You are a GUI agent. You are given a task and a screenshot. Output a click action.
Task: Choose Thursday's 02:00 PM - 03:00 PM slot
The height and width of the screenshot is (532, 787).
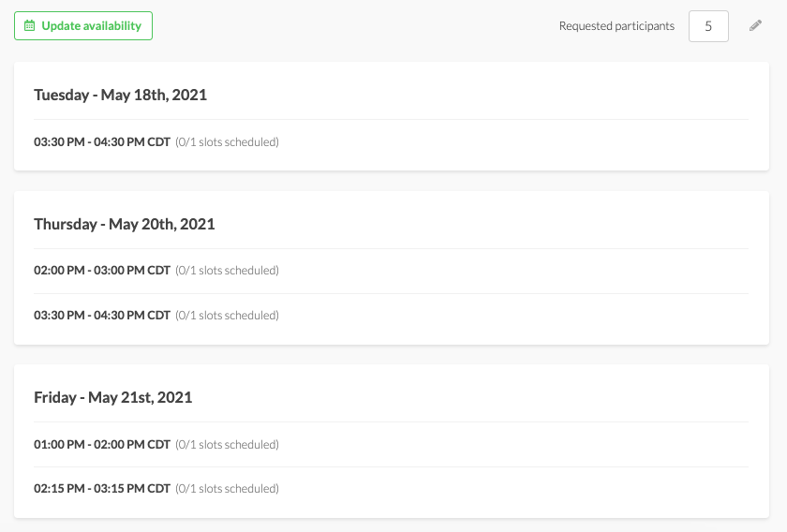[x=102, y=271]
